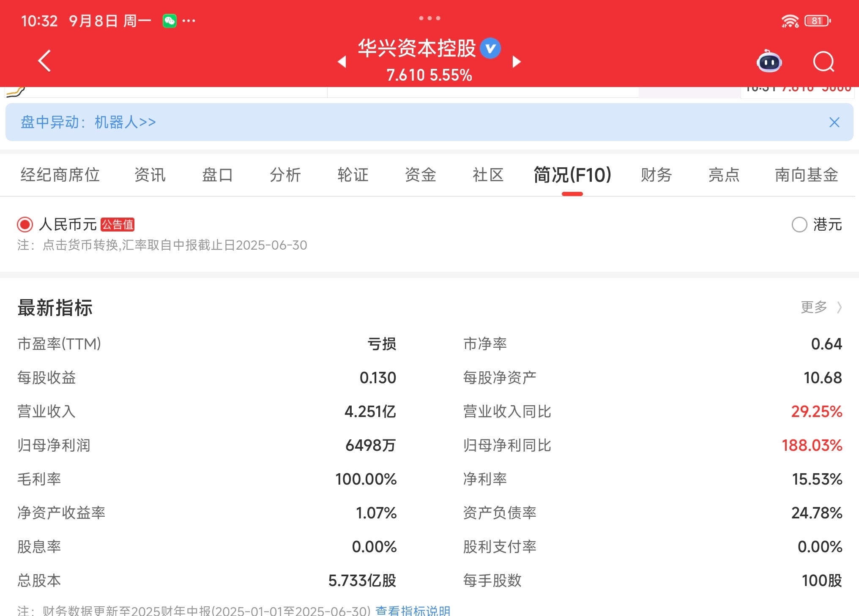Tap the back arrow icon
This screenshot has height=616, width=859.
tap(45, 61)
